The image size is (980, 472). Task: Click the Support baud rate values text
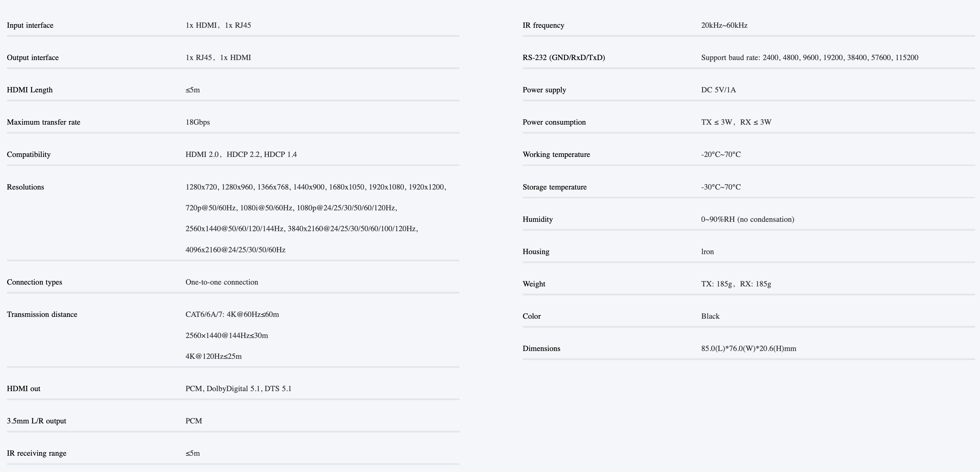(x=810, y=58)
